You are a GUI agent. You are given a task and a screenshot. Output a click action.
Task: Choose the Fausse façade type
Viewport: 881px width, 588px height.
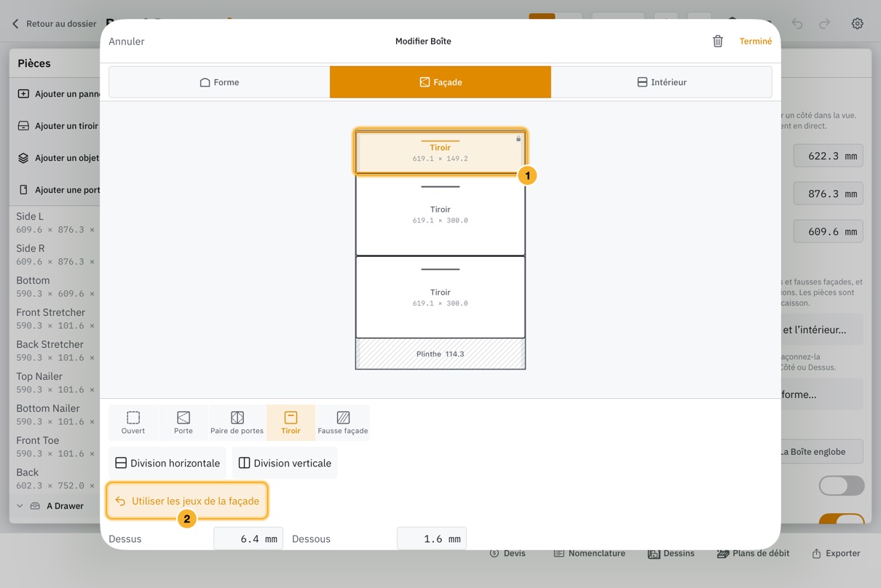point(343,423)
